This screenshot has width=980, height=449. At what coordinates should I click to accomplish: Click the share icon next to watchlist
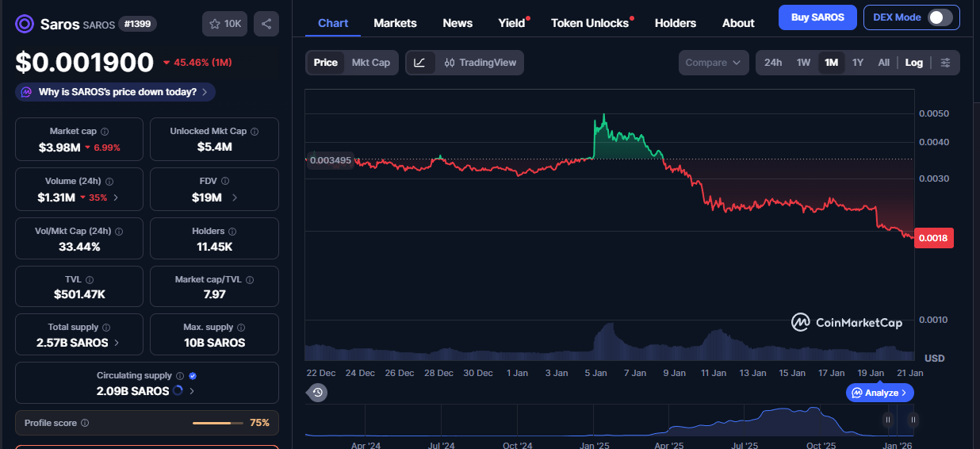point(266,24)
